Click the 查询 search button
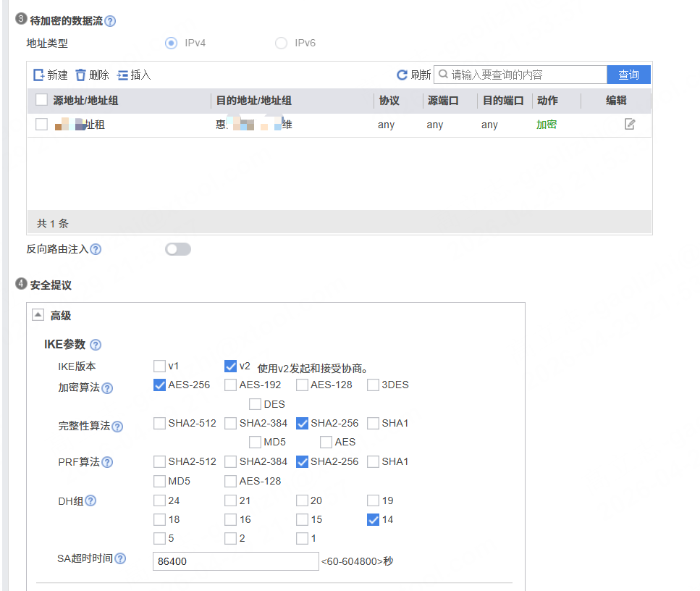 628,75
